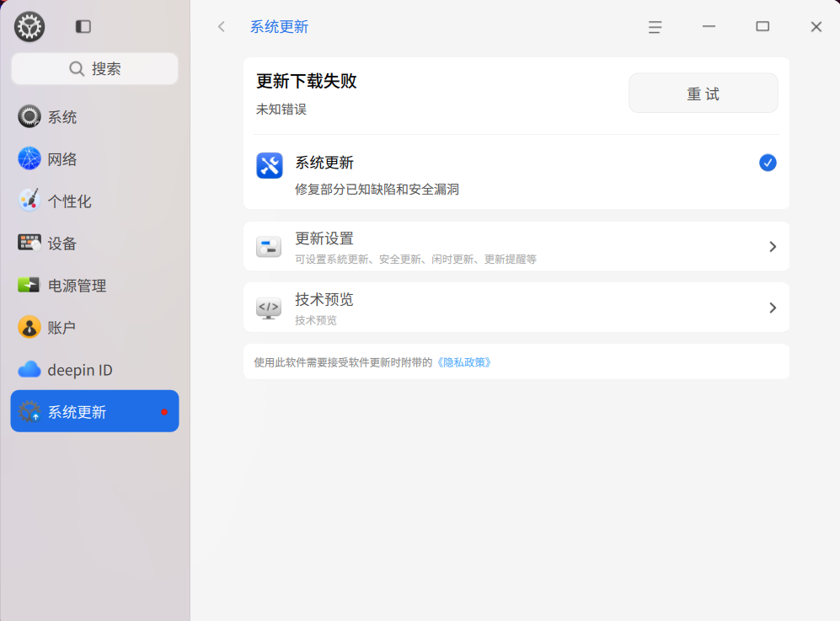Select 系统更新 label in the sidebar
Screen dimensions: 840x621
coord(78,411)
